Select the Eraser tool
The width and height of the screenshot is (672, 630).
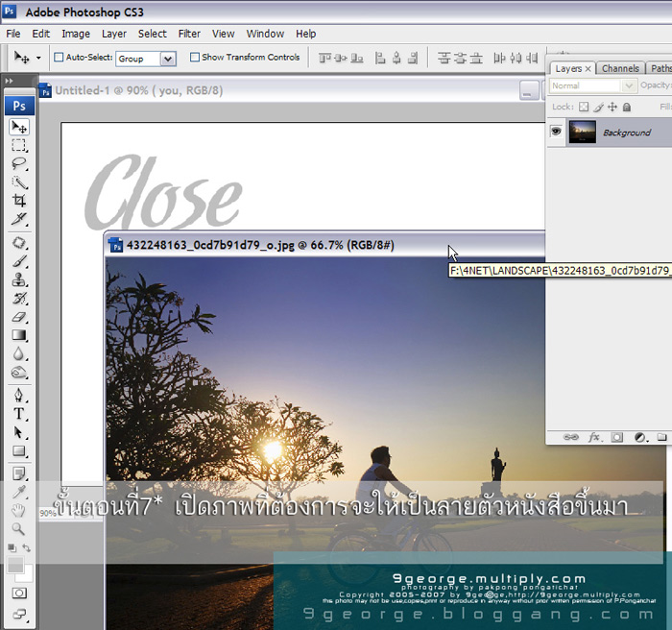click(x=19, y=317)
